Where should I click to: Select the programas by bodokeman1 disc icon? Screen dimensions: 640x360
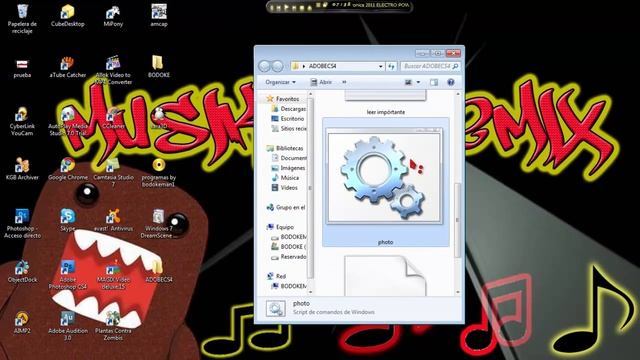pyautogui.click(x=159, y=173)
